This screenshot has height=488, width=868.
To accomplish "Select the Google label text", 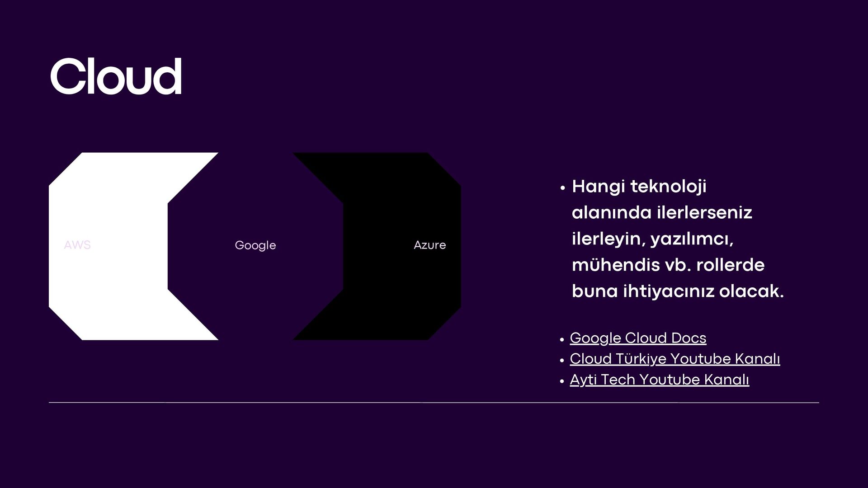I will (x=255, y=245).
